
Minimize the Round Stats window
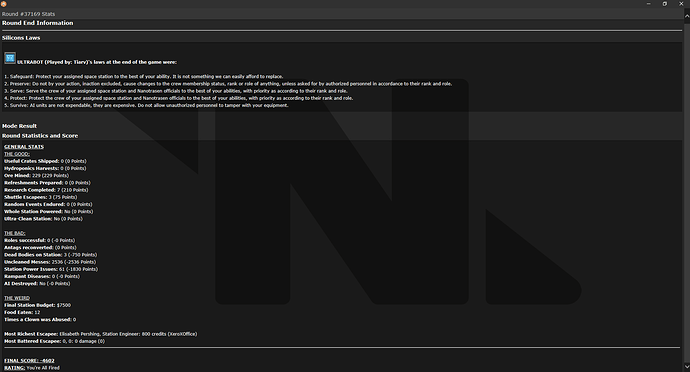[x=649, y=4]
